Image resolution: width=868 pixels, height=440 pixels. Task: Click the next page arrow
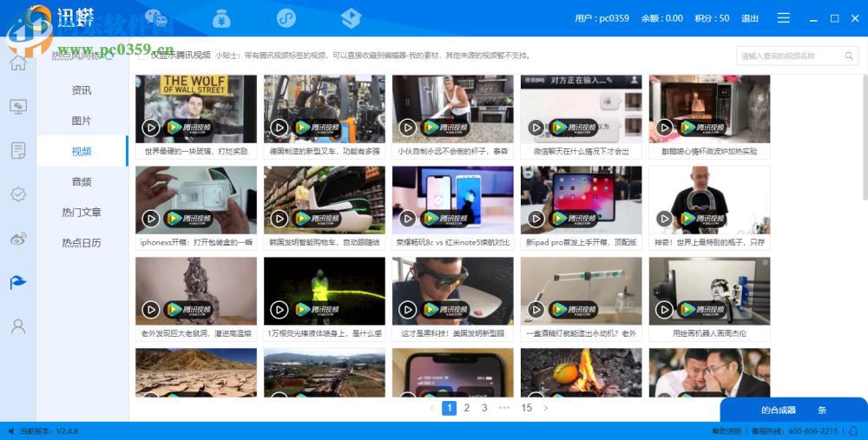[x=546, y=408]
